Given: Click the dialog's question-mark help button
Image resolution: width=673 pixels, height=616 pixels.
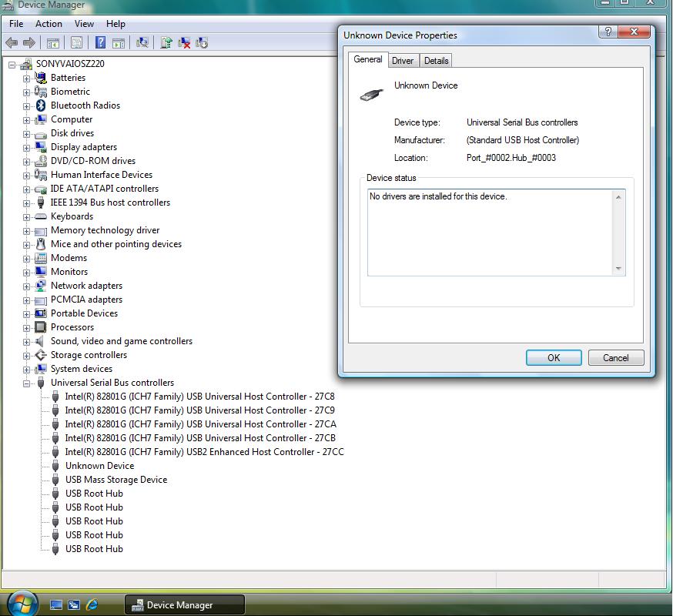Looking at the screenshot, I should pyautogui.click(x=608, y=32).
